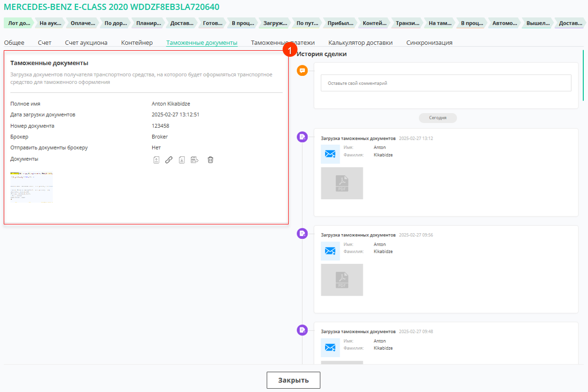Click the mail icon in the 09:48 entry
The image size is (588, 392).
(x=330, y=348)
